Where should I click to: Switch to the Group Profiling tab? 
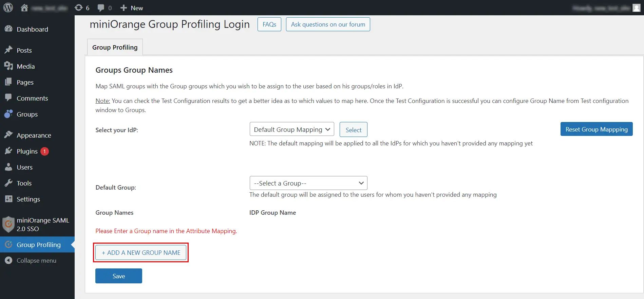point(115,47)
